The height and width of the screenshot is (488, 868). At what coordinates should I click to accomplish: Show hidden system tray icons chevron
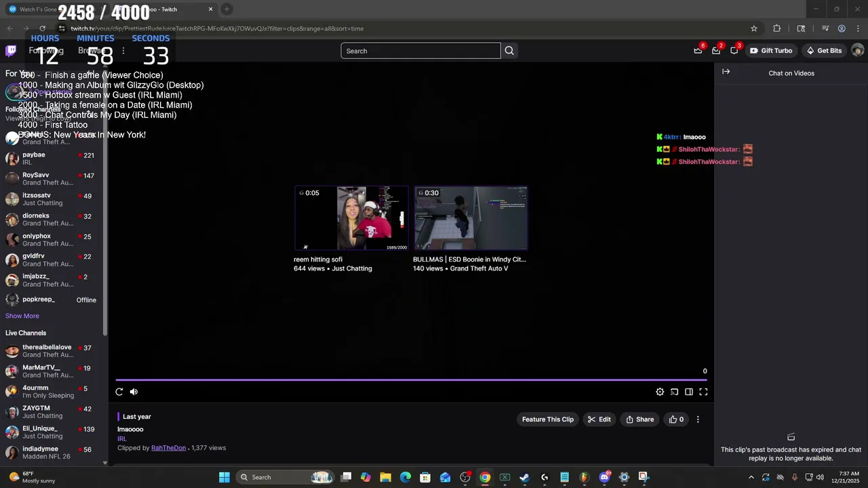point(751,477)
